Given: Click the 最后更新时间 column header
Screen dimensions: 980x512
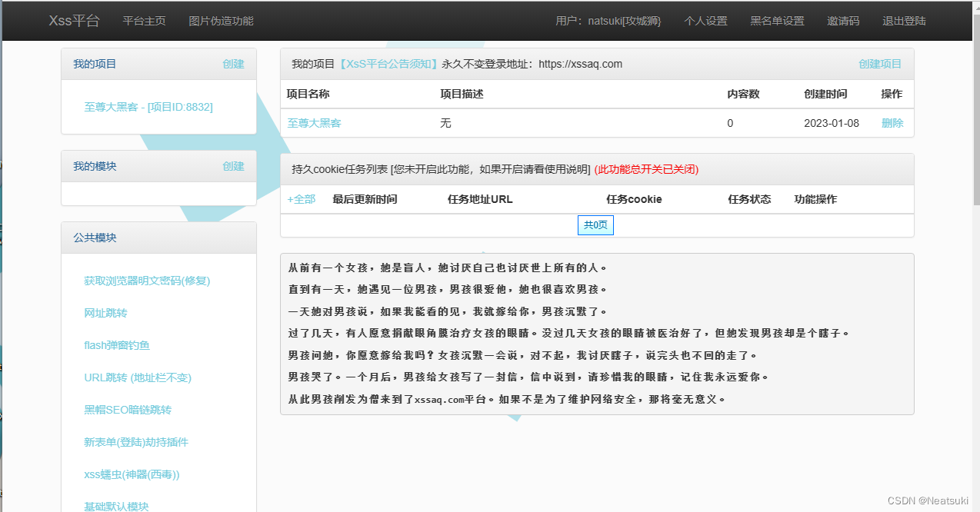Looking at the screenshot, I should coord(365,199).
